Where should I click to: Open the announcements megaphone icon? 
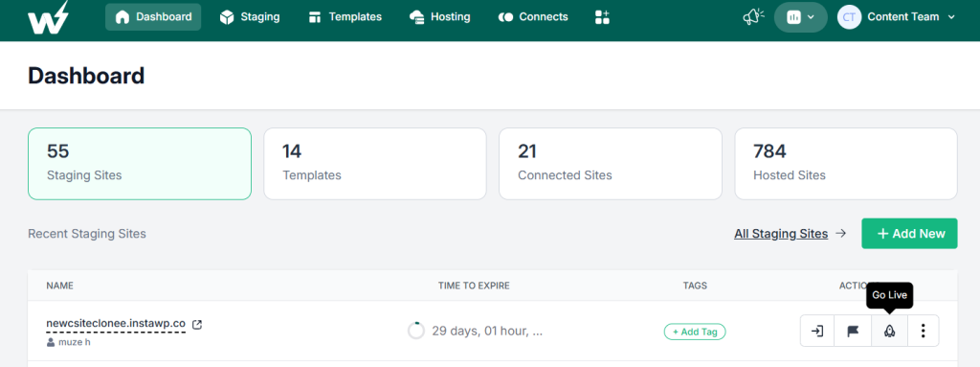pos(753,17)
